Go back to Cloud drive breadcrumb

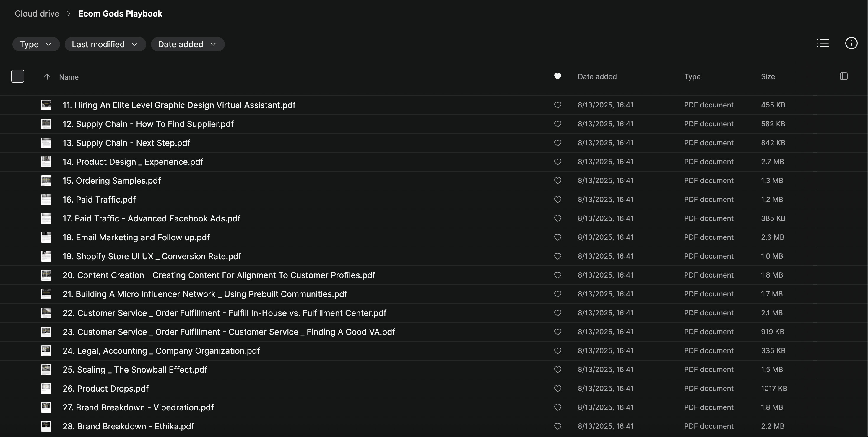[37, 14]
